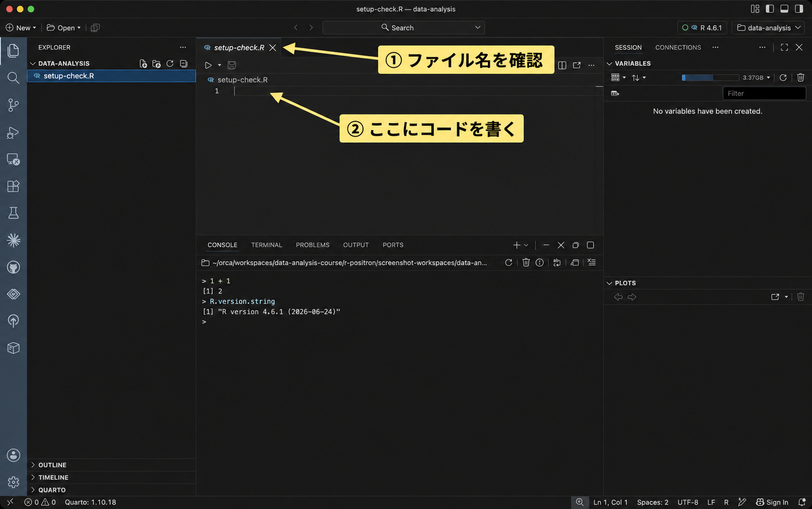Image resolution: width=812 pixels, height=509 pixels.
Task: Toggle secondary side bar visibility
Action: pyautogui.click(x=799, y=9)
